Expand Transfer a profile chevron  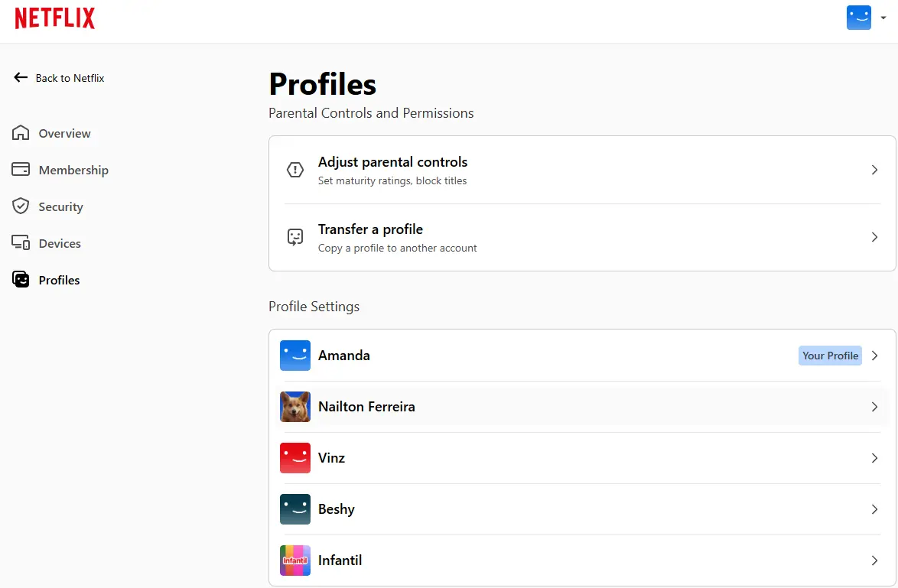pos(874,237)
